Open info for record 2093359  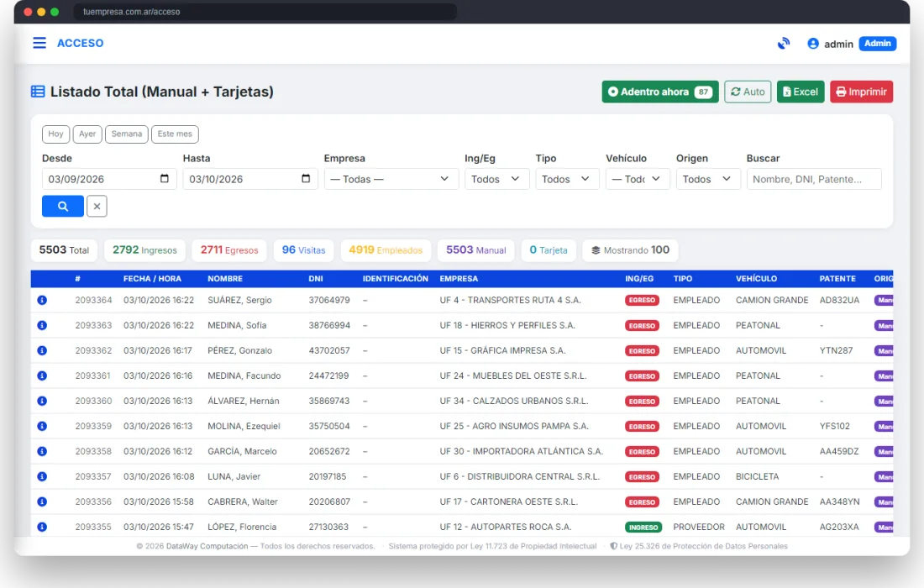coord(42,426)
